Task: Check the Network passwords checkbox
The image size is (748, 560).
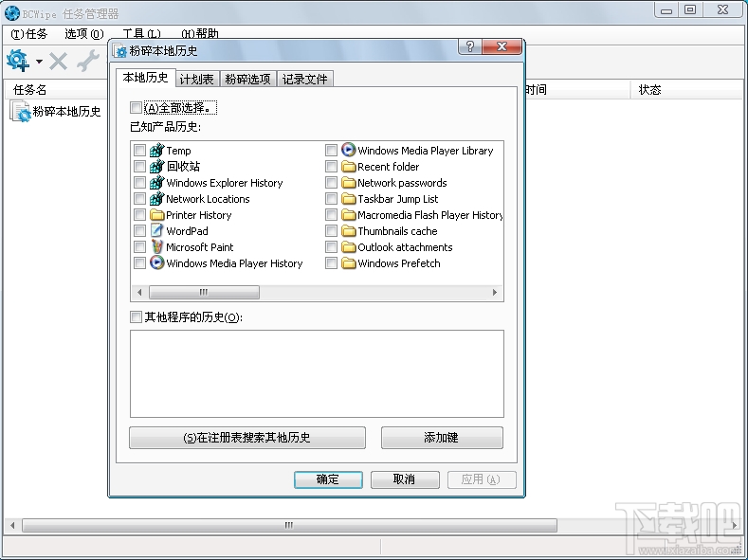Action: (x=331, y=183)
